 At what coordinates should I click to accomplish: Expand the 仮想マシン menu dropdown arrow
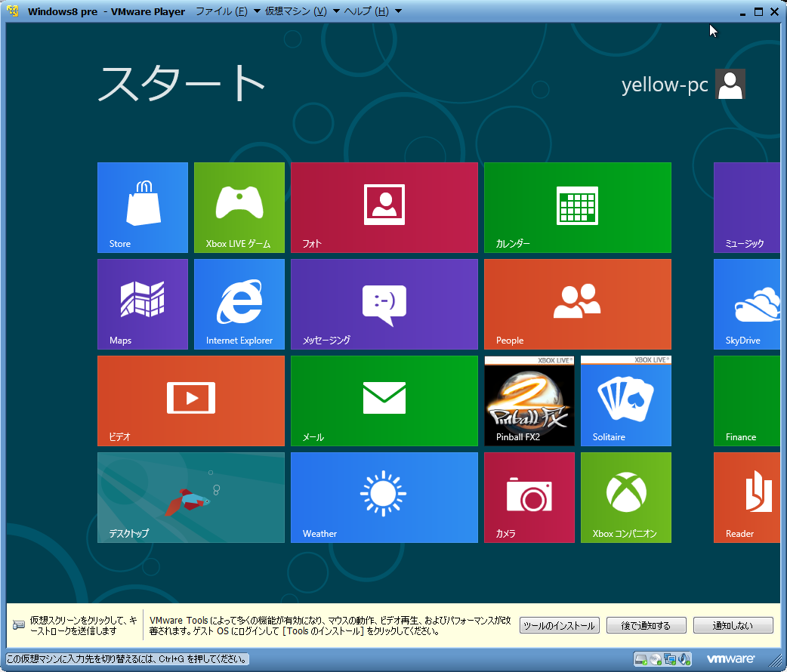336,11
